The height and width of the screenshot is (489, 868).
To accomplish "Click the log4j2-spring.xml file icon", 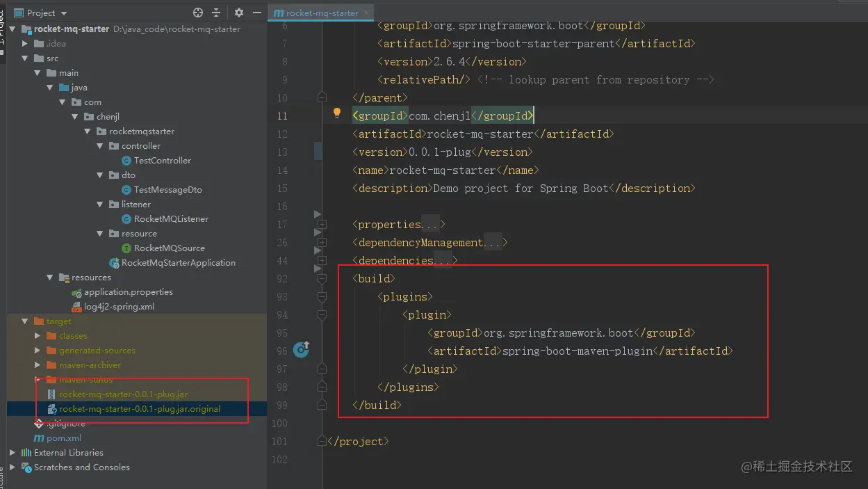I will pyautogui.click(x=76, y=307).
